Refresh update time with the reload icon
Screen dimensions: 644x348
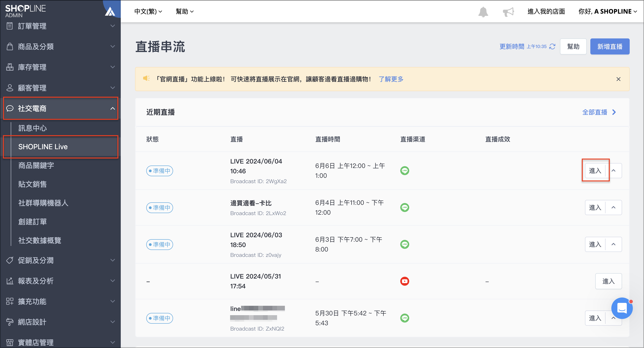tap(552, 46)
